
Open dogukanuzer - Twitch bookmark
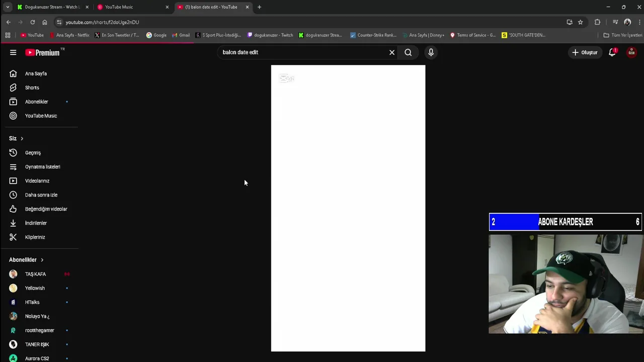(270, 35)
